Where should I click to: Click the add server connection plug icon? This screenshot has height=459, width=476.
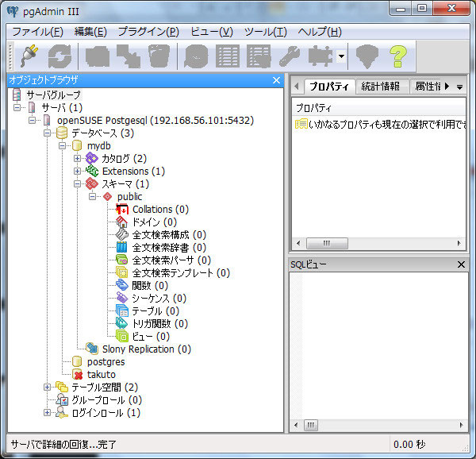(x=29, y=56)
